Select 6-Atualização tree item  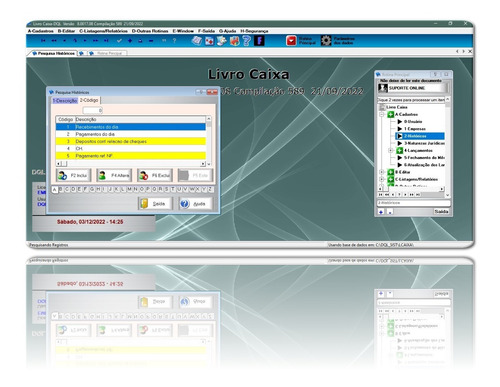coord(424,165)
